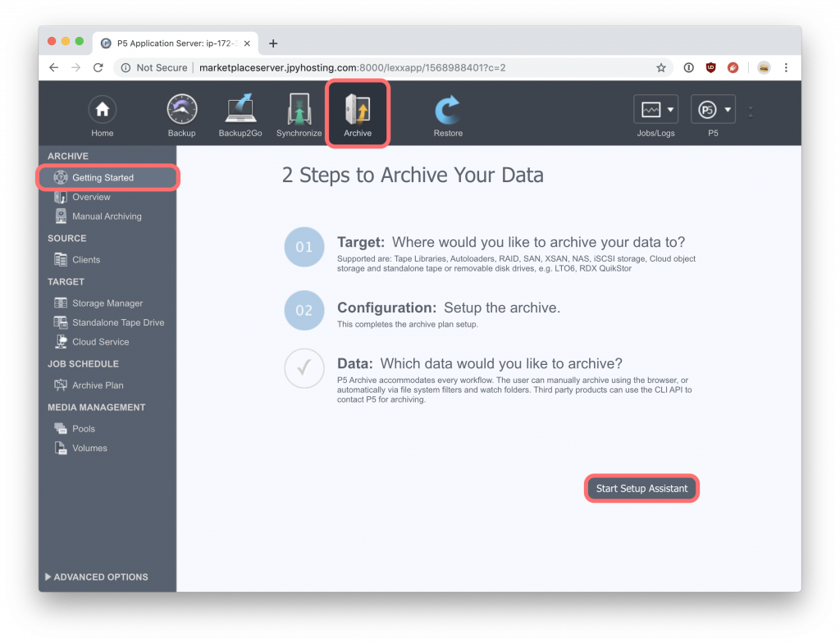Expand the Advanced Options section
The image size is (840, 643).
click(97, 577)
